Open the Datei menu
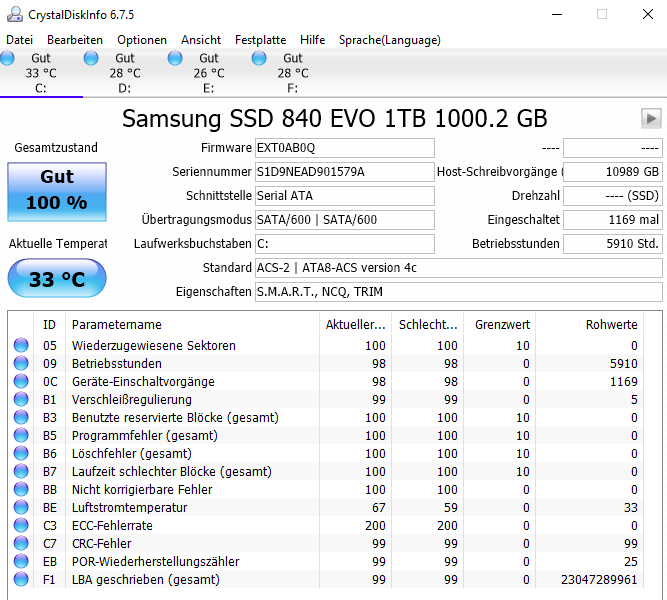Screen dimensions: 667x600 coord(20,40)
